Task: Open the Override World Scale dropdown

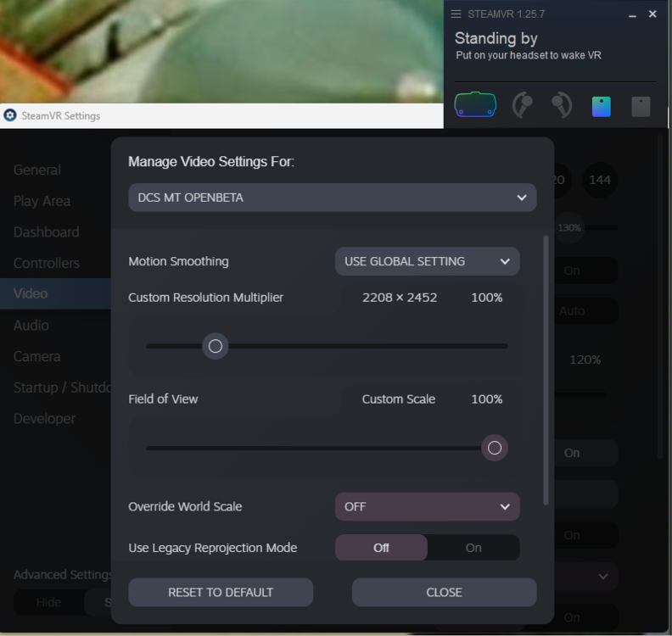Action: [428, 506]
